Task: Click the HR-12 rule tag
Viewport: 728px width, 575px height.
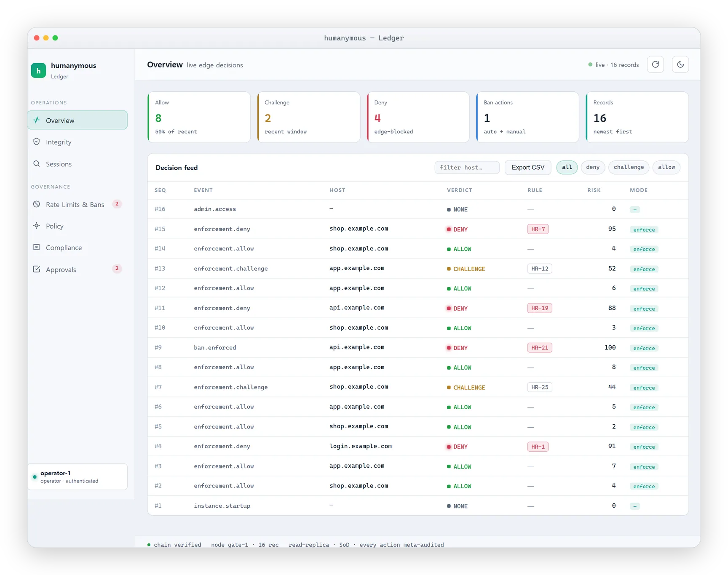Action: point(540,269)
